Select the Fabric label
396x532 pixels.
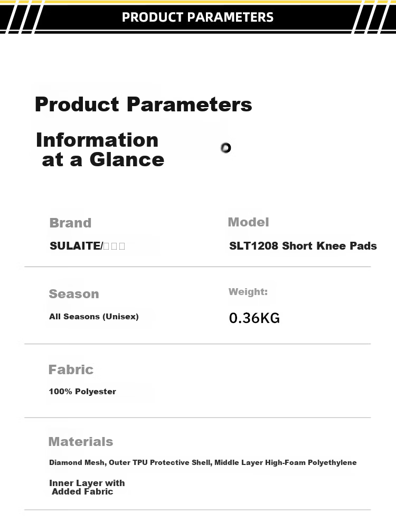(71, 369)
